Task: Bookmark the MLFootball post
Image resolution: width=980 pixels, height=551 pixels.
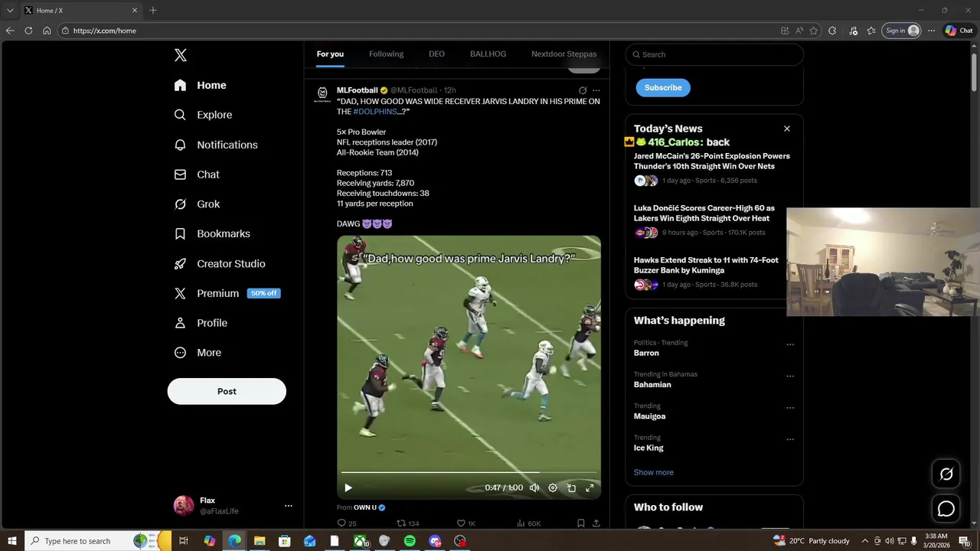Action: pyautogui.click(x=581, y=523)
